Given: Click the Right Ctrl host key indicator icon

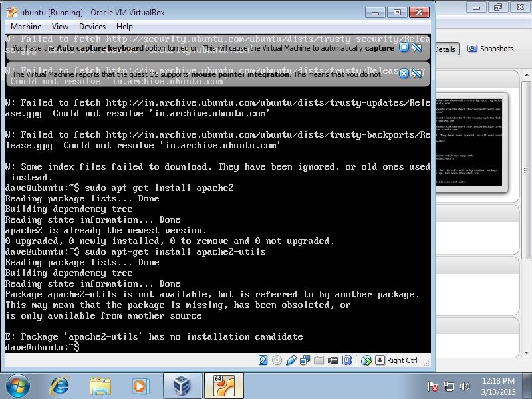Looking at the screenshot, I should tap(381, 360).
